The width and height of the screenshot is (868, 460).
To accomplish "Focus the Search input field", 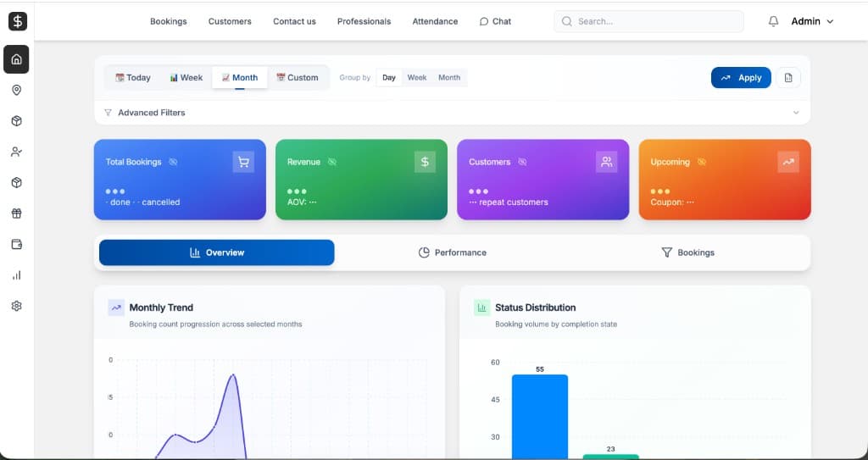I will coord(648,21).
